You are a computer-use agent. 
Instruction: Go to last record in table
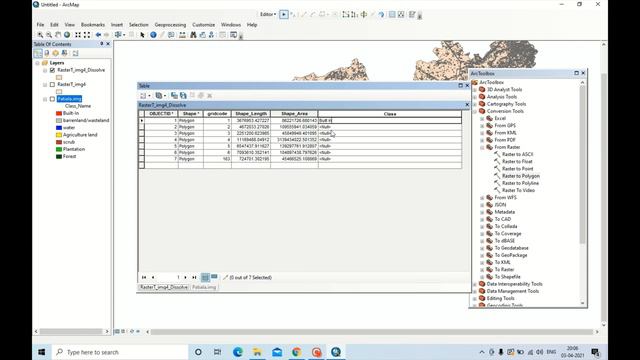194,278
